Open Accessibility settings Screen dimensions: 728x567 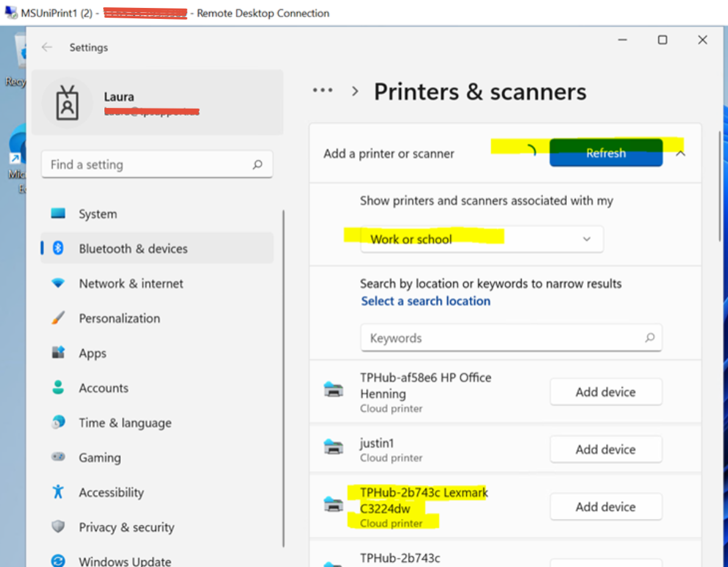(x=157, y=493)
